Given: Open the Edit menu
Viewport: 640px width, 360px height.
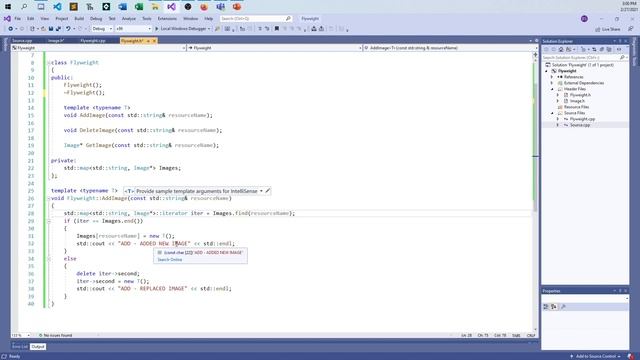Looking at the screenshot, I should tap(31, 19).
